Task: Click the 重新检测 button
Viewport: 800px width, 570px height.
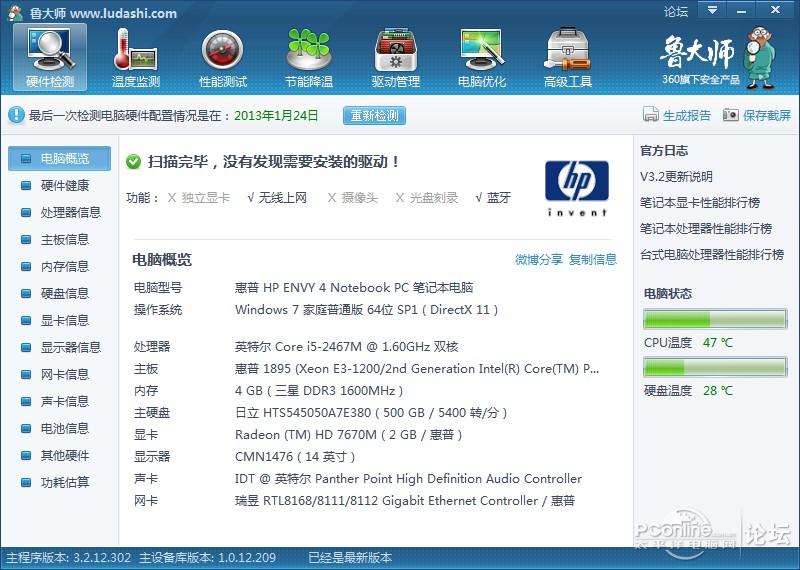Action: click(374, 115)
